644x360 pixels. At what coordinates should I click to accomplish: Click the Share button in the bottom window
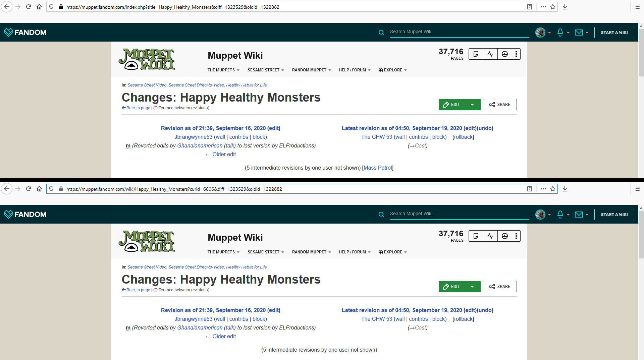click(500, 287)
